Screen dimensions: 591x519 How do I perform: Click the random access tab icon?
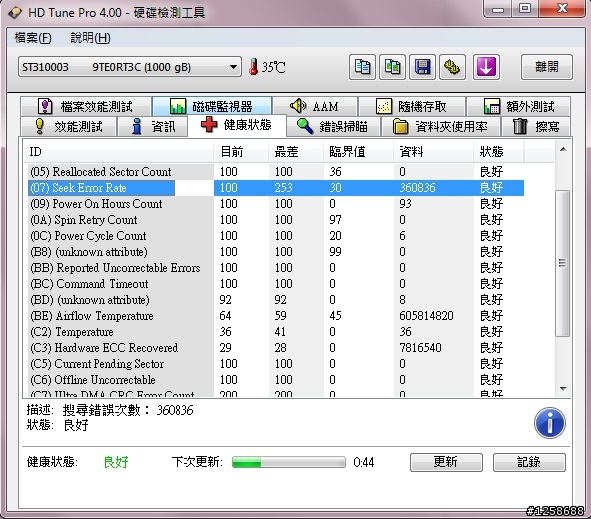[x=384, y=106]
